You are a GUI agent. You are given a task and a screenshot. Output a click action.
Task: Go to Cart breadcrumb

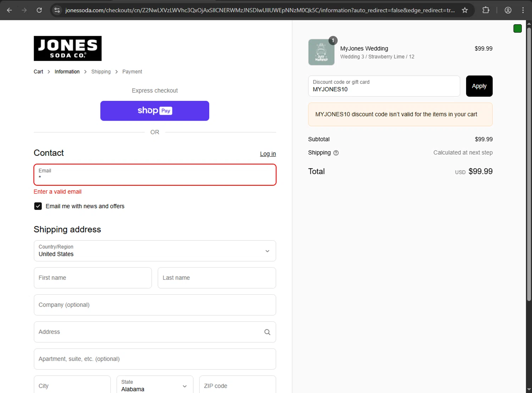[x=38, y=72]
